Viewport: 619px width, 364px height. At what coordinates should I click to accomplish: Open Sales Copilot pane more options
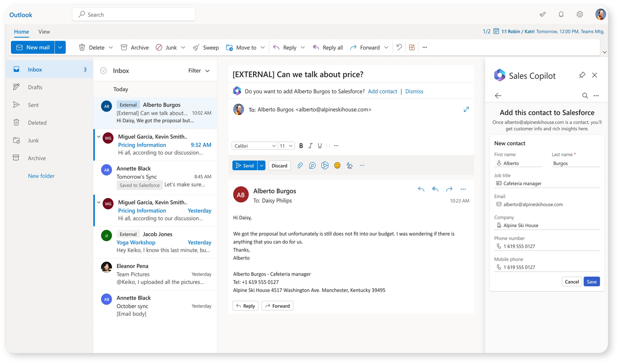596,96
